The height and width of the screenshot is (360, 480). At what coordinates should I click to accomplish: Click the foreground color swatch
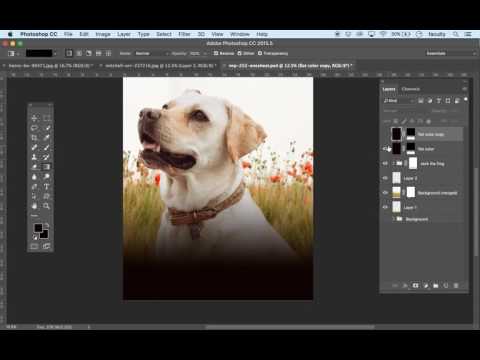[x=38, y=228]
